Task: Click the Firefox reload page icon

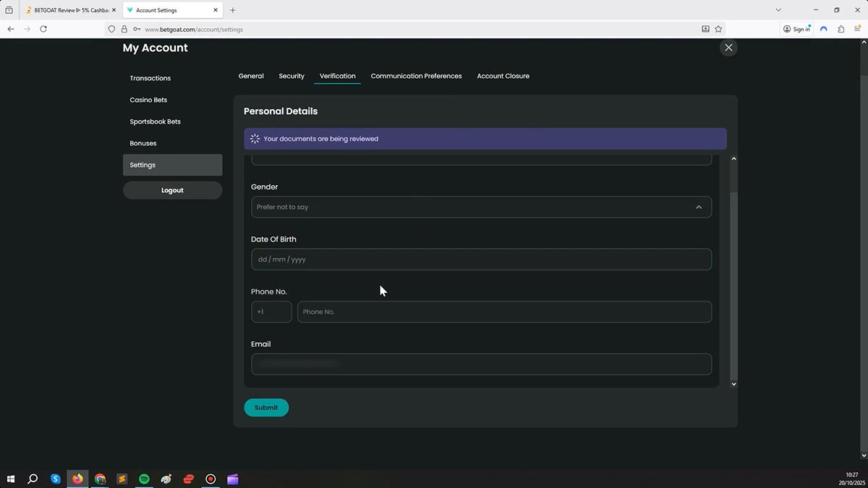Action: pos(43,29)
